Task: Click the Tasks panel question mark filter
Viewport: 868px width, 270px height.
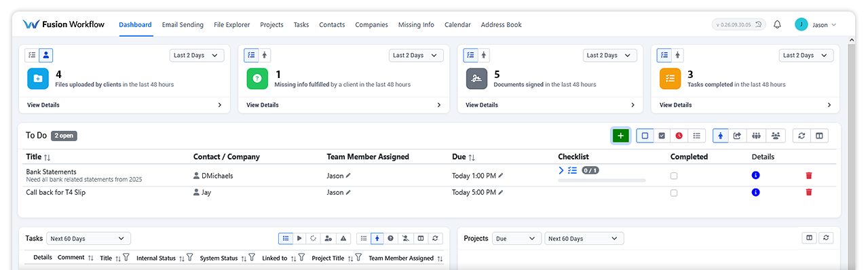Action: pyautogui.click(x=391, y=239)
